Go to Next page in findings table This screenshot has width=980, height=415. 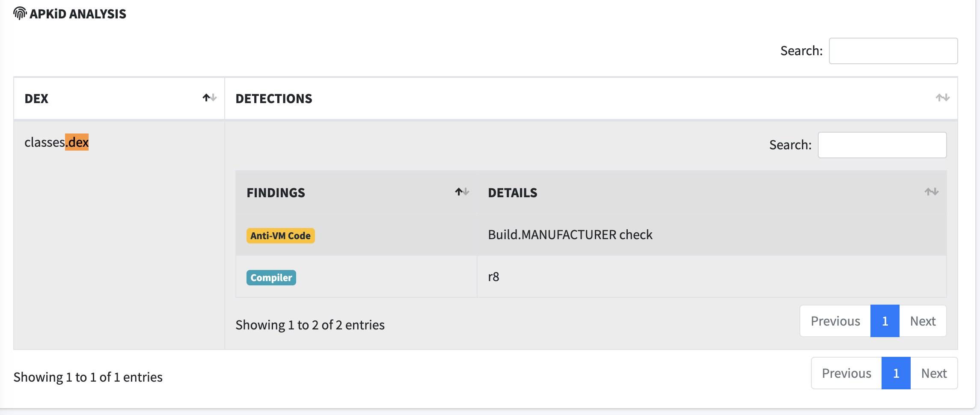click(x=923, y=321)
